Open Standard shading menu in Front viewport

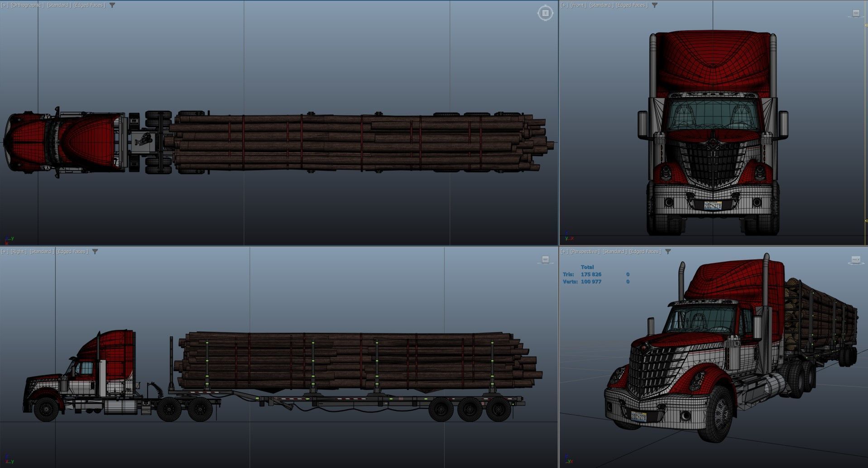[601, 5]
